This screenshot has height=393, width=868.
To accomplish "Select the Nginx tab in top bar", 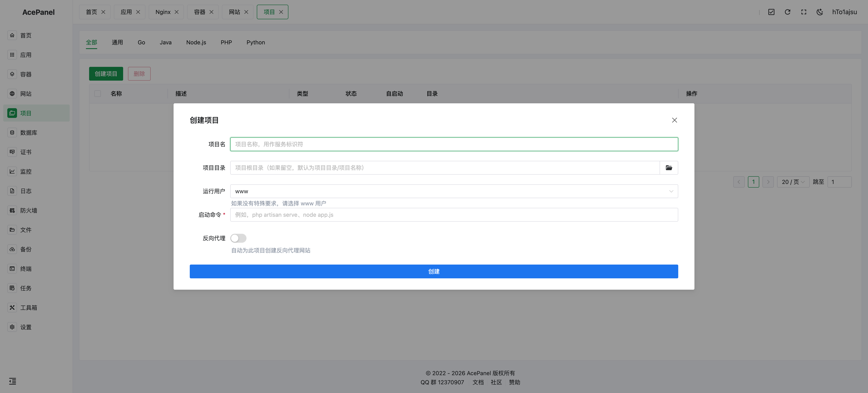I will coord(163,12).
